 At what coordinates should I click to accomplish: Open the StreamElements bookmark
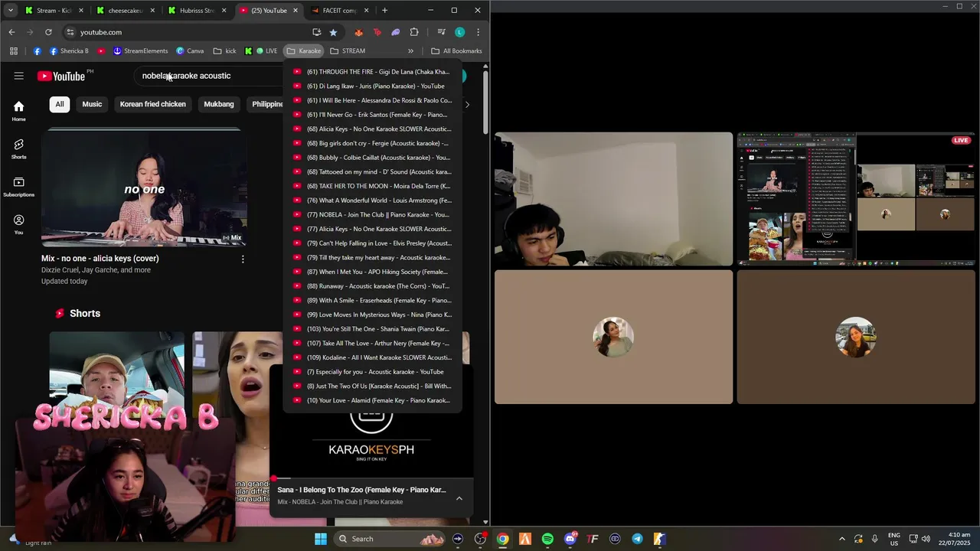(140, 51)
